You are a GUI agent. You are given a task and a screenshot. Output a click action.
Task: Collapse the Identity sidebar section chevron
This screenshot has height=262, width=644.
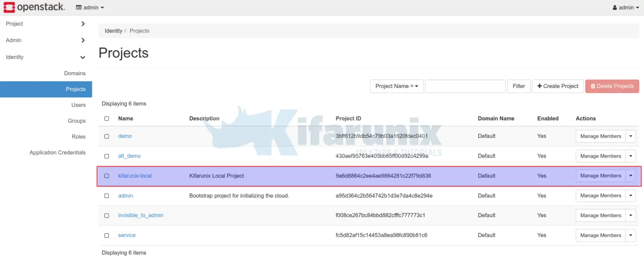point(83,57)
